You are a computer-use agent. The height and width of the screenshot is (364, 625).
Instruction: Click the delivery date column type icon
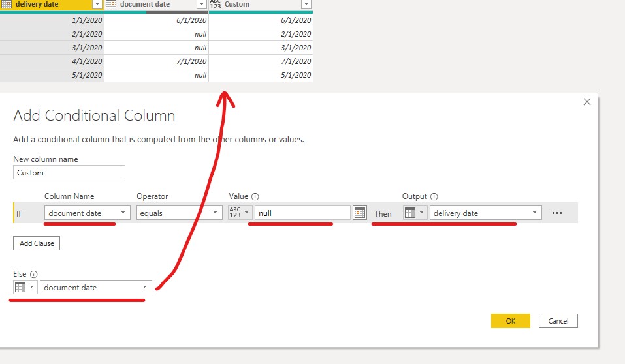7,5
